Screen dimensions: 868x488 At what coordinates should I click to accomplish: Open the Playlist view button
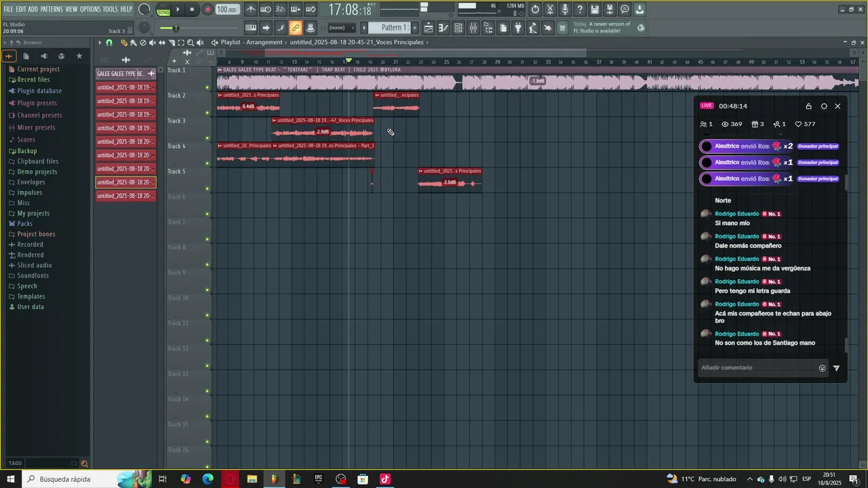pyautogui.click(x=428, y=28)
